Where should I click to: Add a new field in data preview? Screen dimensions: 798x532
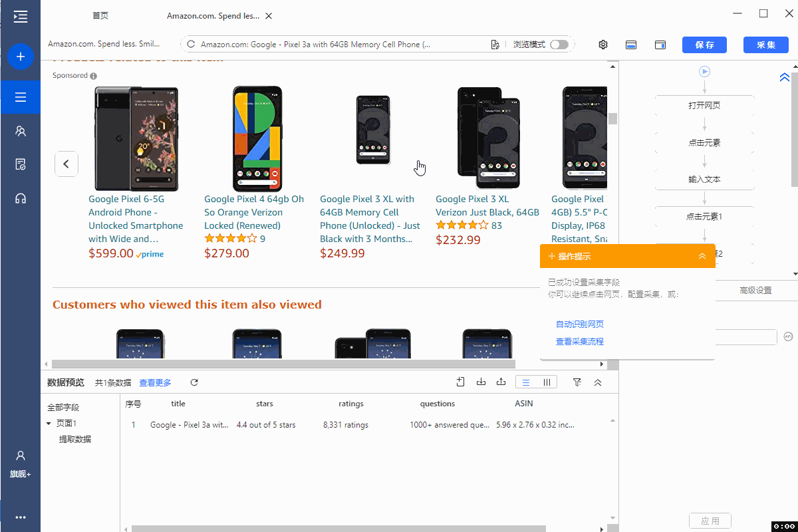click(x=460, y=382)
